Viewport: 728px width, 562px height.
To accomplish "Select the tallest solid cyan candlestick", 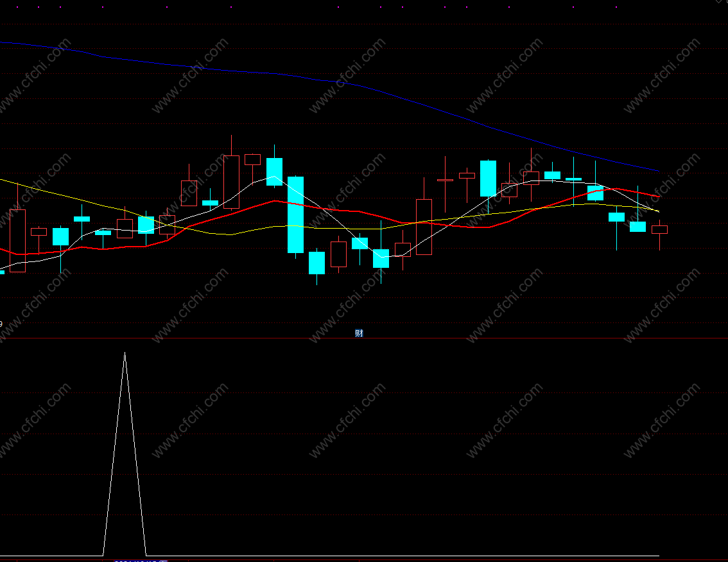I will coord(296,215).
